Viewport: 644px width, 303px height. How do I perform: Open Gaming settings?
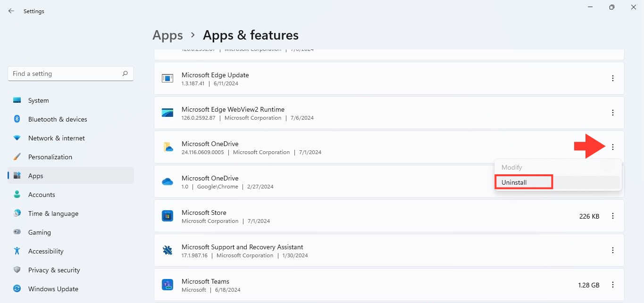(71, 232)
